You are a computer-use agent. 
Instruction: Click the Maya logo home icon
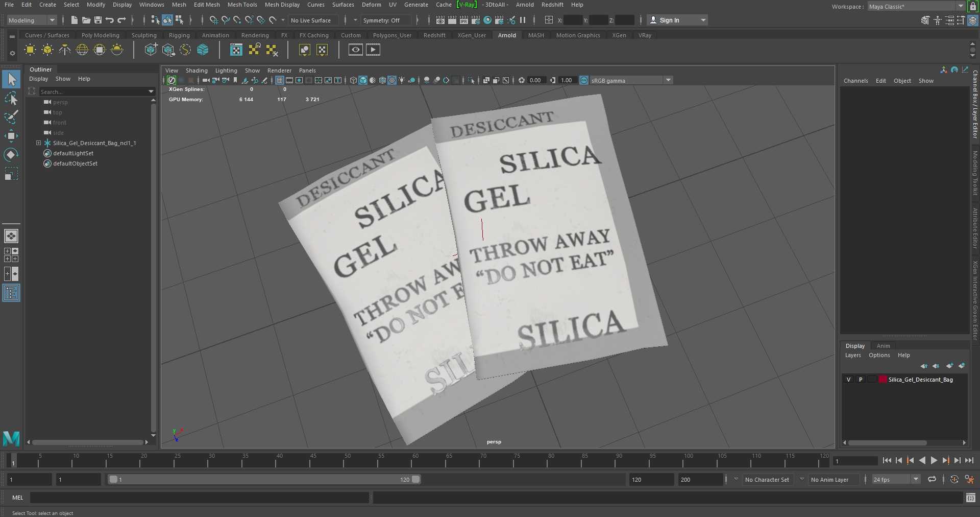click(x=11, y=438)
